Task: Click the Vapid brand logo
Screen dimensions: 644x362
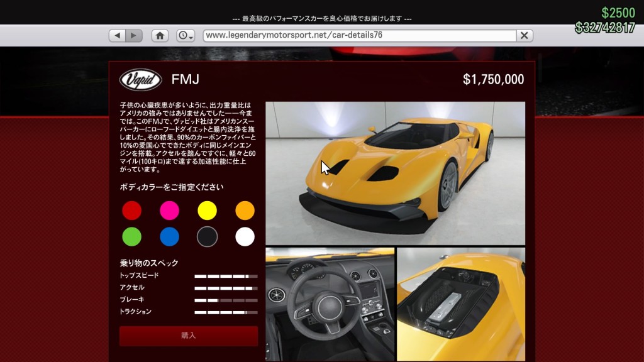Action: click(141, 80)
